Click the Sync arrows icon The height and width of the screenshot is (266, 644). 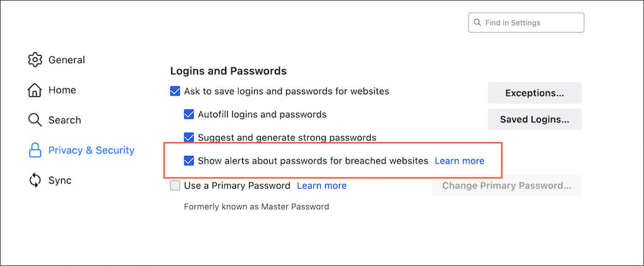(x=35, y=180)
